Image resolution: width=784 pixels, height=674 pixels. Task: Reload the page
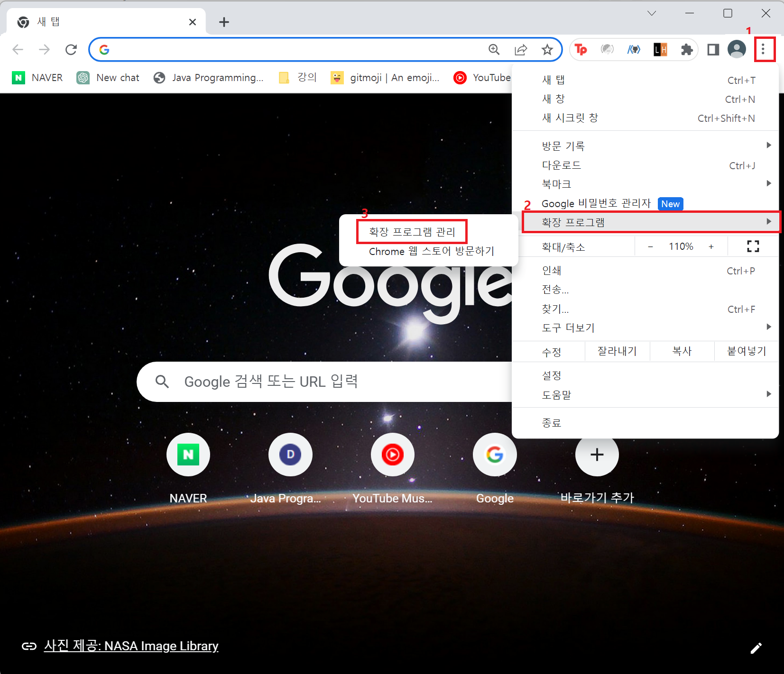pos(71,49)
